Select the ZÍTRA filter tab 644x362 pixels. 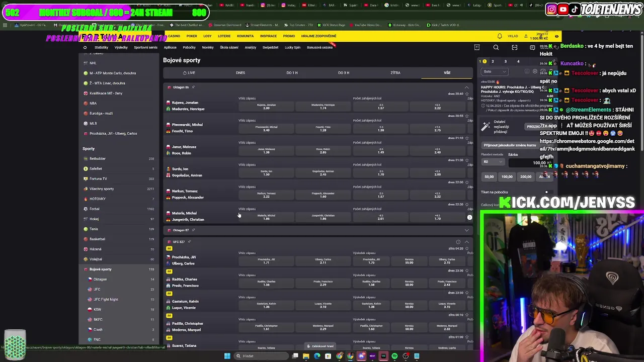click(395, 73)
